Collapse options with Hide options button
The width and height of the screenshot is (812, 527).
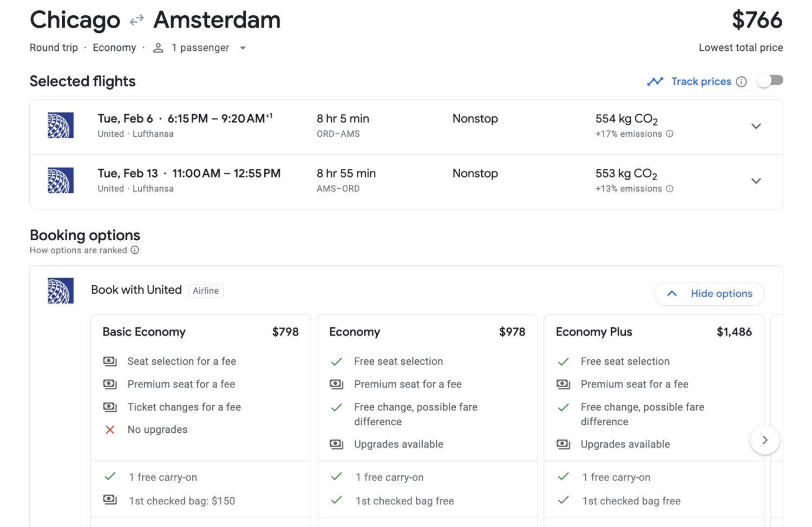(x=709, y=293)
